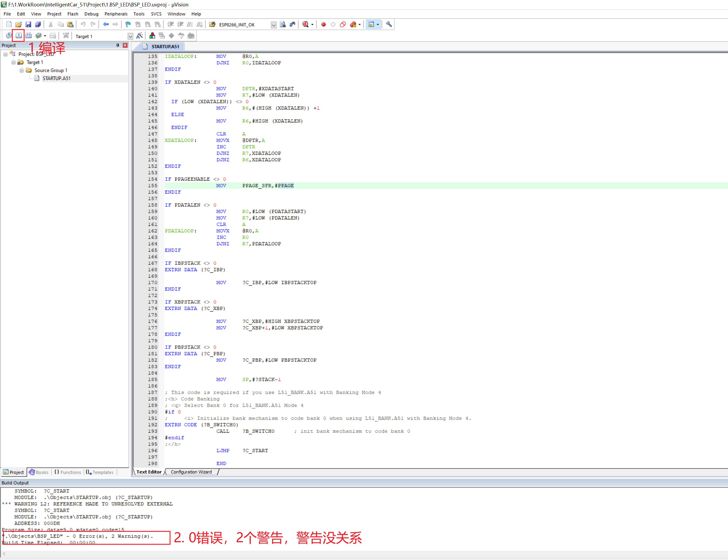Start/Stop debug session icon
The image size is (728, 560).
[x=305, y=24]
